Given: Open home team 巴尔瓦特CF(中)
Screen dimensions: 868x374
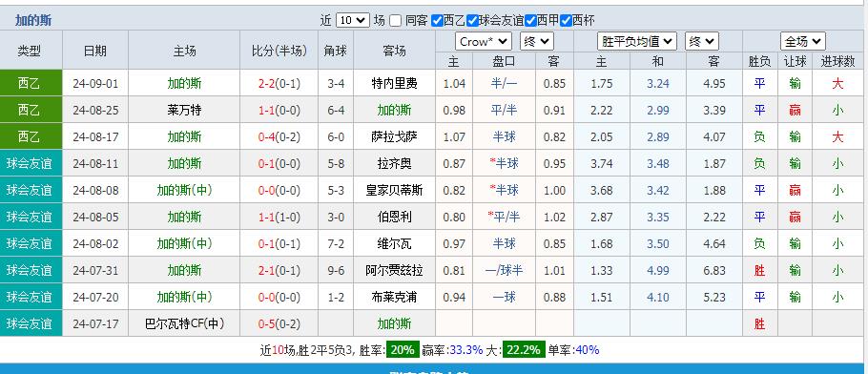Looking at the screenshot, I should 184,323.
